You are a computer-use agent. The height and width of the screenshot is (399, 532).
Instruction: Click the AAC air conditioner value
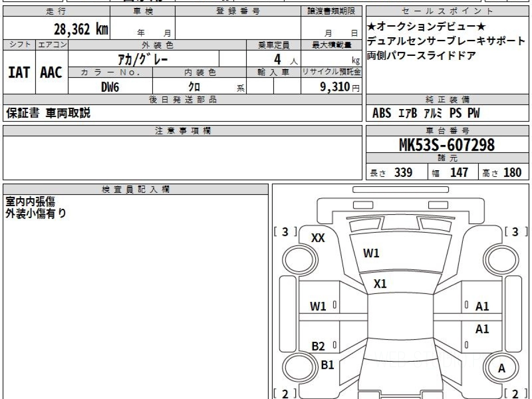point(51,73)
